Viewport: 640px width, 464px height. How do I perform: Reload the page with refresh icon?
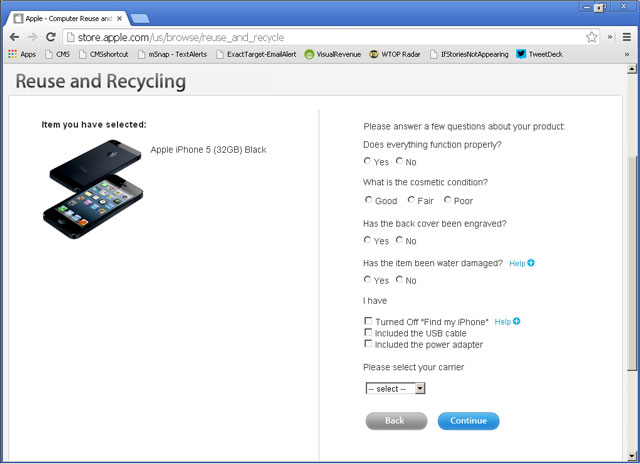coord(51,37)
